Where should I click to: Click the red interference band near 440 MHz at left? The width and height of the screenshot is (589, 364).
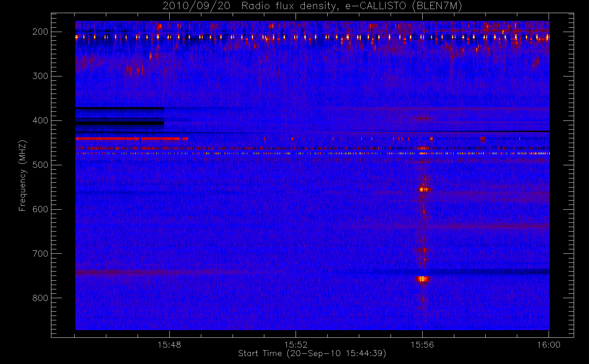coord(132,139)
